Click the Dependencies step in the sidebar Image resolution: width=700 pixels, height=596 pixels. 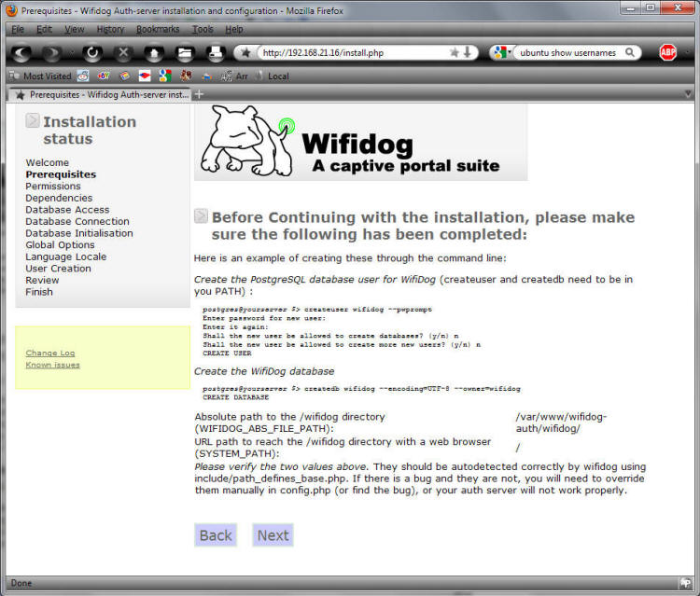click(59, 198)
